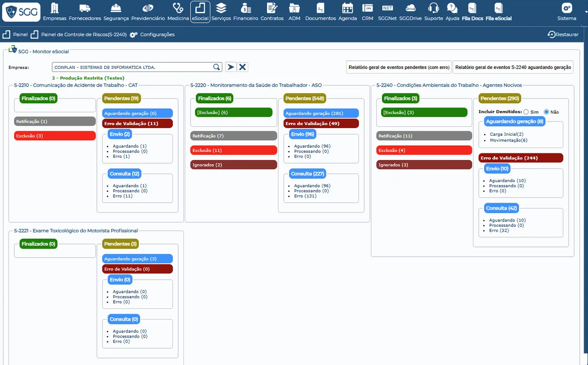Open the Contratos icon

click(272, 12)
